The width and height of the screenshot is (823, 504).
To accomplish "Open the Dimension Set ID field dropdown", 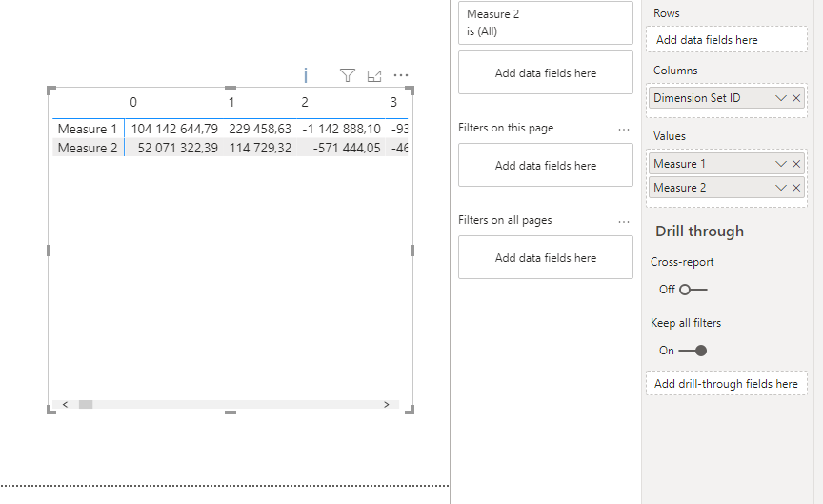I will pyautogui.click(x=781, y=98).
